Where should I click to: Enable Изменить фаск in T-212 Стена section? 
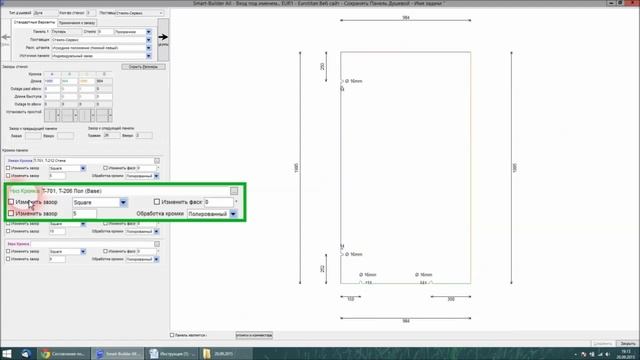point(105,168)
